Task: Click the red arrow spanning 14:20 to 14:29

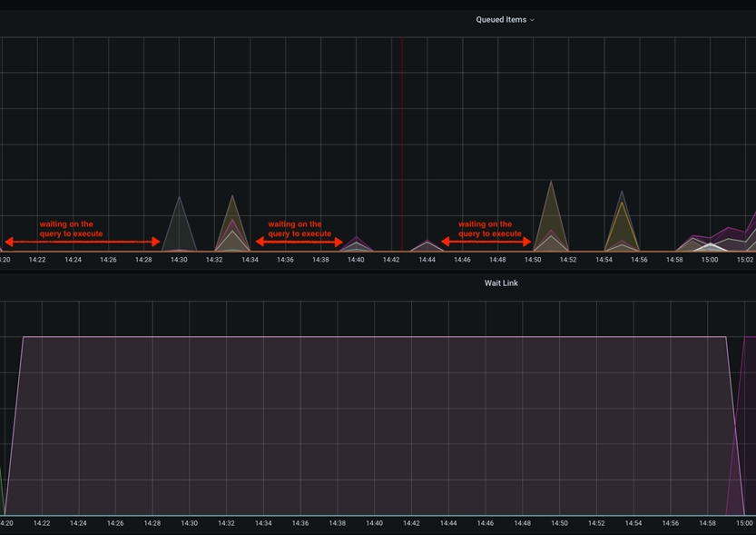Action: pyautogui.click(x=83, y=242)
